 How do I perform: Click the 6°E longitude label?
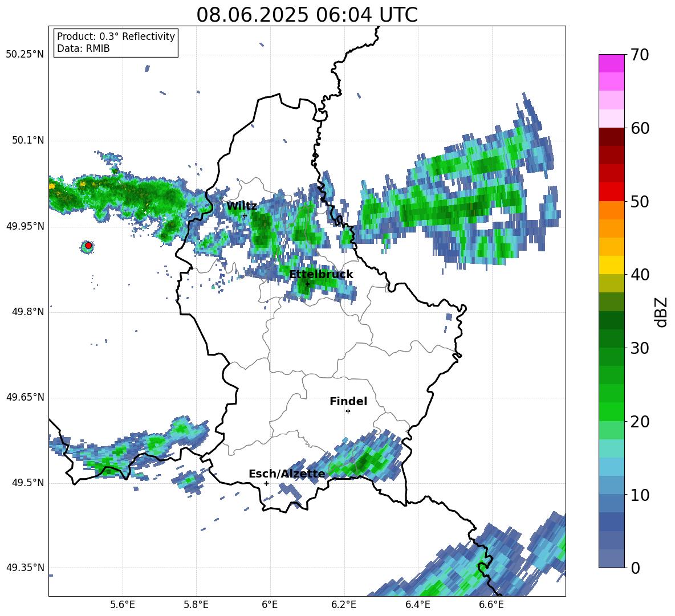[270, 605]
